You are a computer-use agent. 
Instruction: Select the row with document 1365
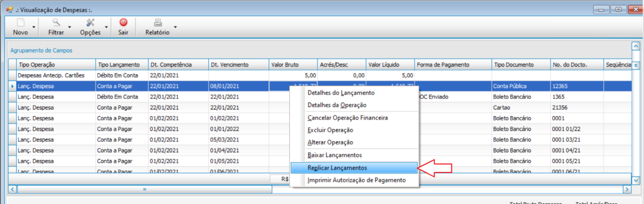pos(319,97)
